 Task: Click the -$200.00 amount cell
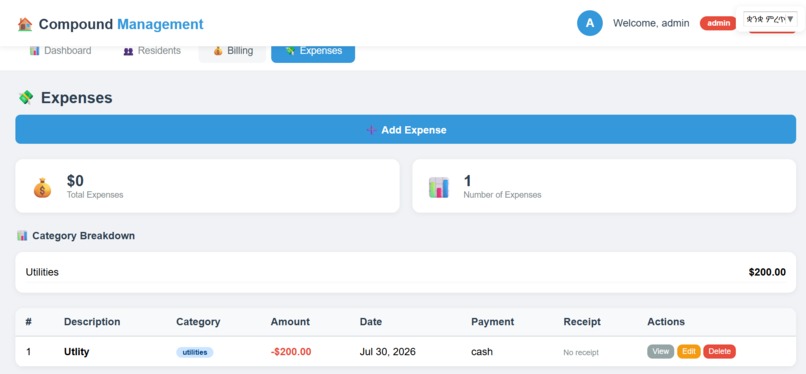pos(291,352)
